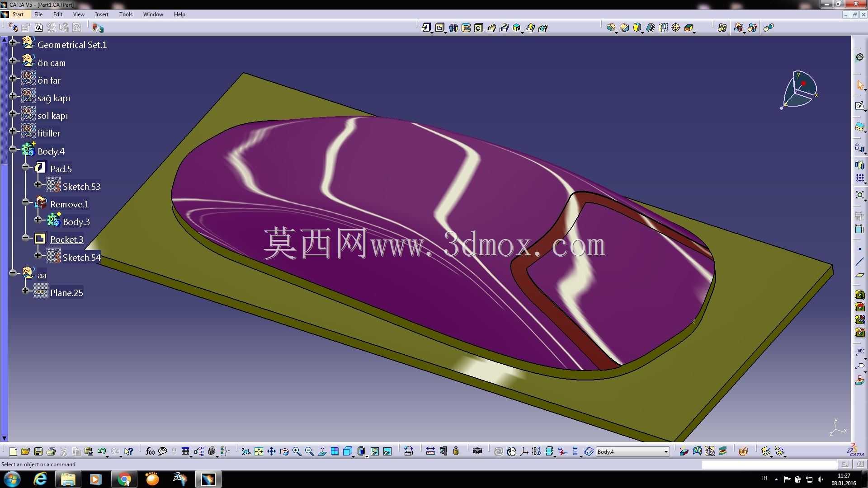Click the Capture camera icon
The width and height of the screenshot is (868, 488).
pyautogui.click(x=477, y=451)
